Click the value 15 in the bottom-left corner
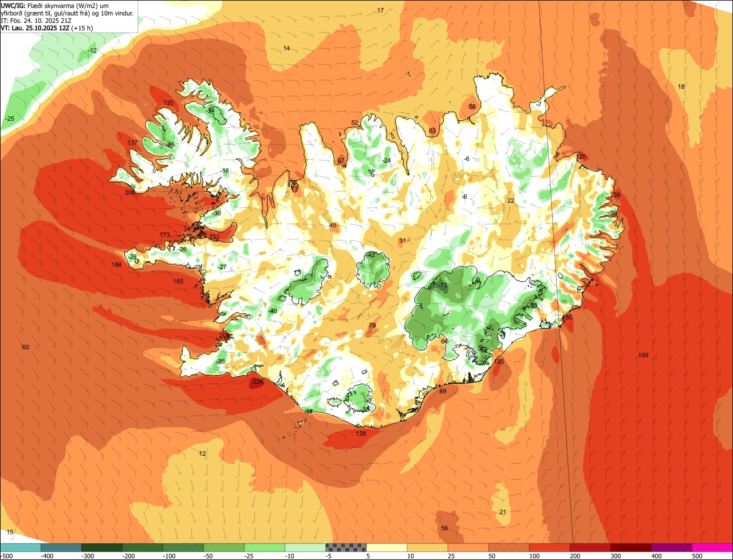Screen dimensions: 733x560 coord(10,532)
